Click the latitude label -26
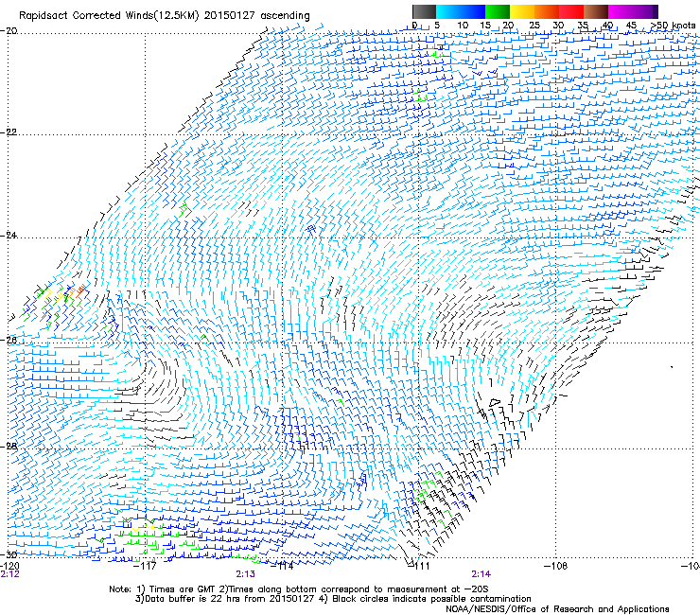 coord(9,341)
